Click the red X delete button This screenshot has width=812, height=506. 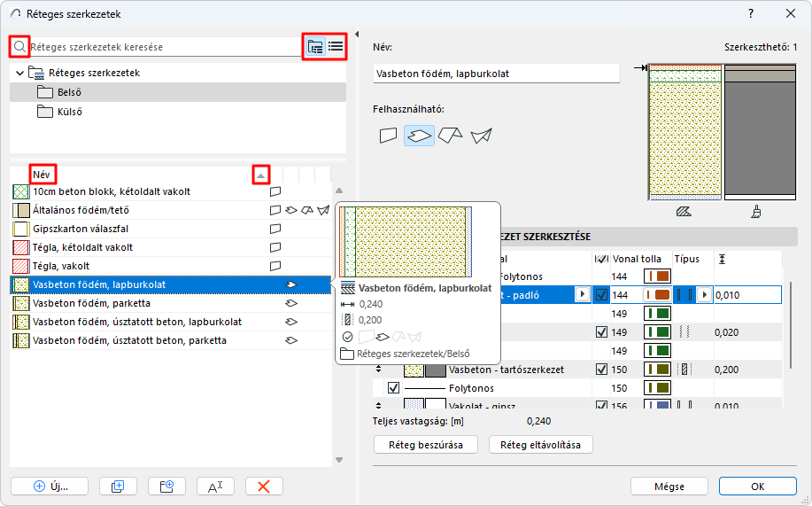pyautogui.click(x=263, y=486)
